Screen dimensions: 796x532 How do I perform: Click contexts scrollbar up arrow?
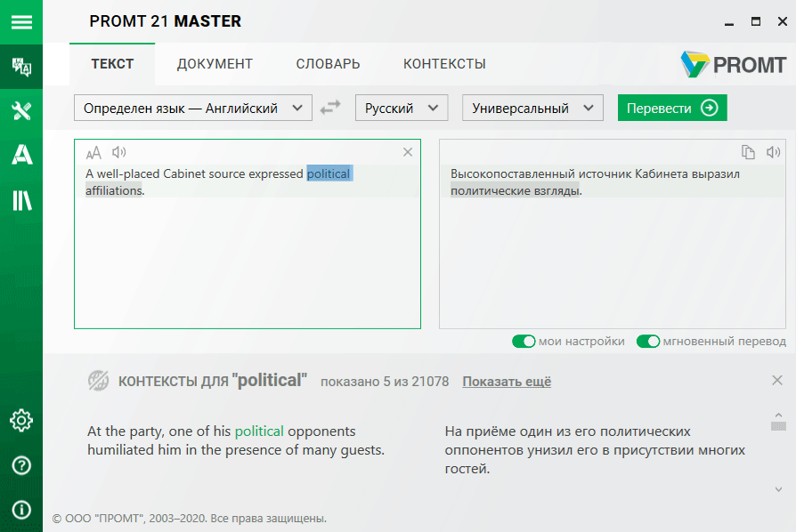coord(778,415)
